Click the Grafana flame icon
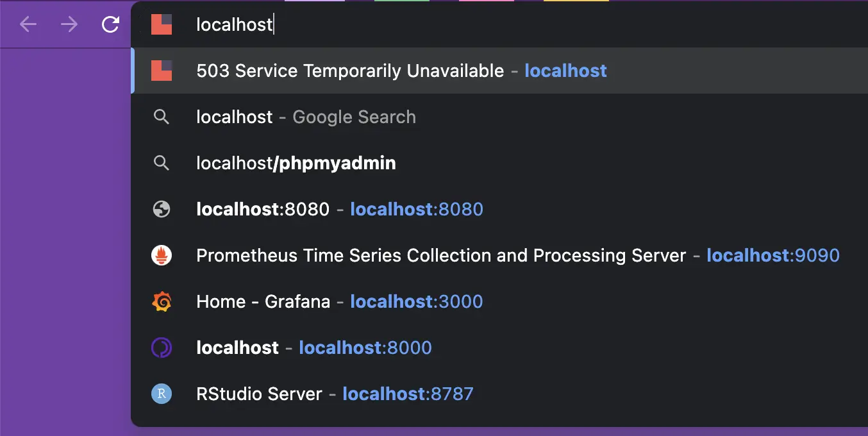868x436 pixels. 162,301
